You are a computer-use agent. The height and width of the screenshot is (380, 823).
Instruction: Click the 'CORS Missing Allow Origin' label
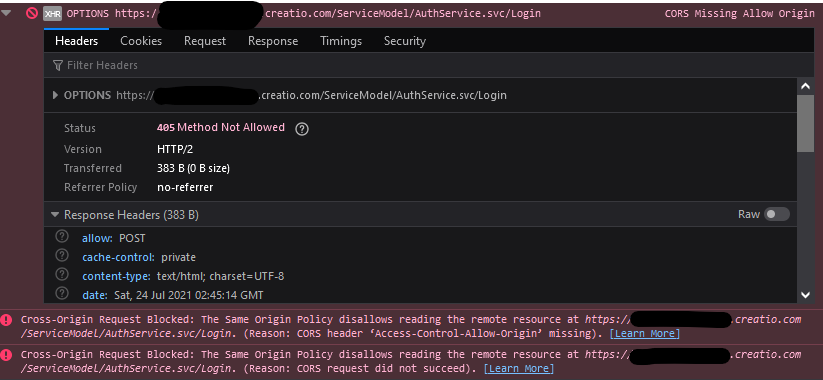click(740, 14)
